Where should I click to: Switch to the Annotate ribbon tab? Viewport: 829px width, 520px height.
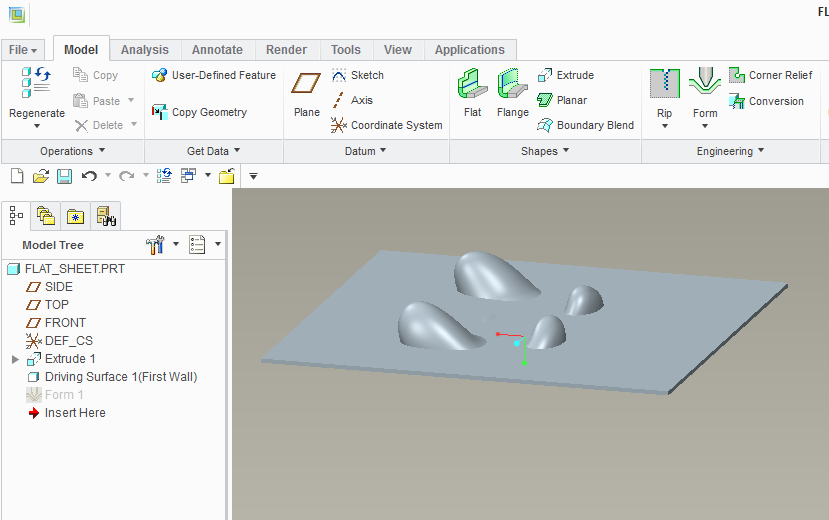pos(217,50)
